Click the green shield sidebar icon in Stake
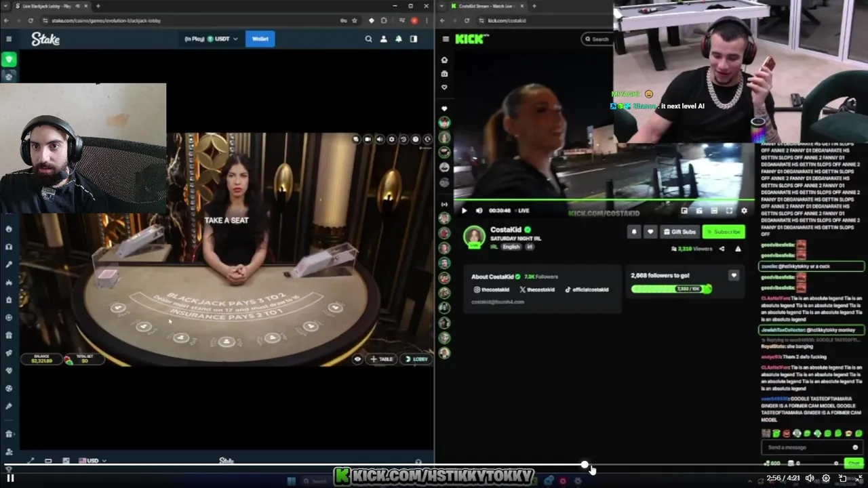The width and height of the screenshot is (868, 488). [9, 60]
